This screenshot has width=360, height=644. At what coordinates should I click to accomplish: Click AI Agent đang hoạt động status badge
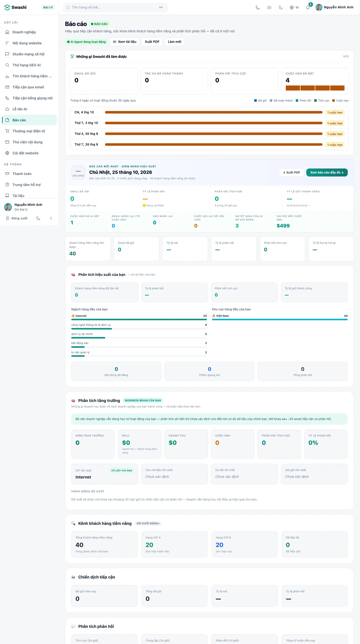click(86, 42)
